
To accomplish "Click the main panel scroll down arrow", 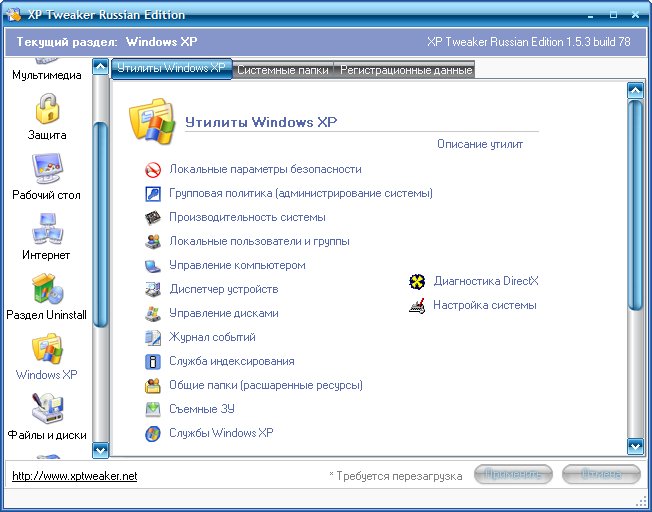I will click(x=635, y=447).
